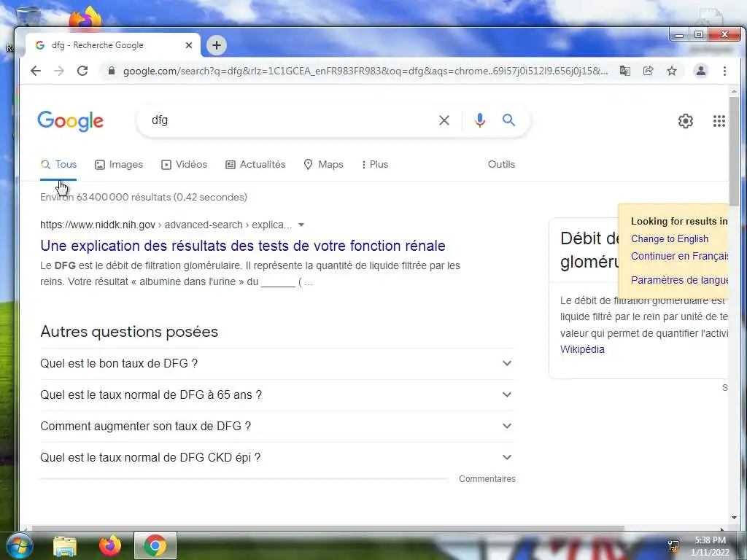Open the translate page icon in address bar
The image size is (747, 560).
click(x=624, y=71)
